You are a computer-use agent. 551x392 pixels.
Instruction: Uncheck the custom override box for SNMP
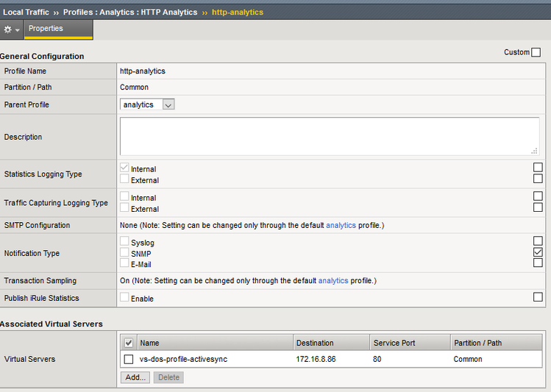538,252
